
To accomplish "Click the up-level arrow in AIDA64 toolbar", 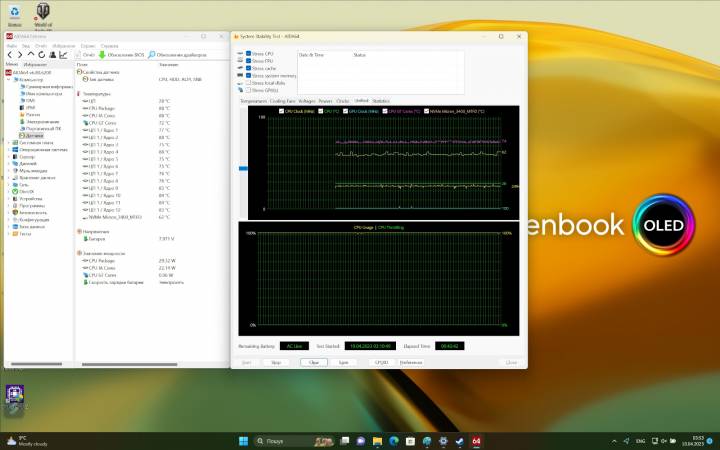I will (x=31, y=55).
